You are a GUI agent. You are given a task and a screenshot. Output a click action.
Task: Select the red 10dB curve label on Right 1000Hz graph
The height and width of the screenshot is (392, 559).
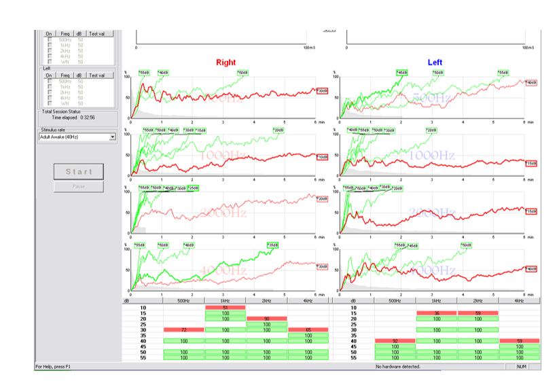tap(322, 158)
